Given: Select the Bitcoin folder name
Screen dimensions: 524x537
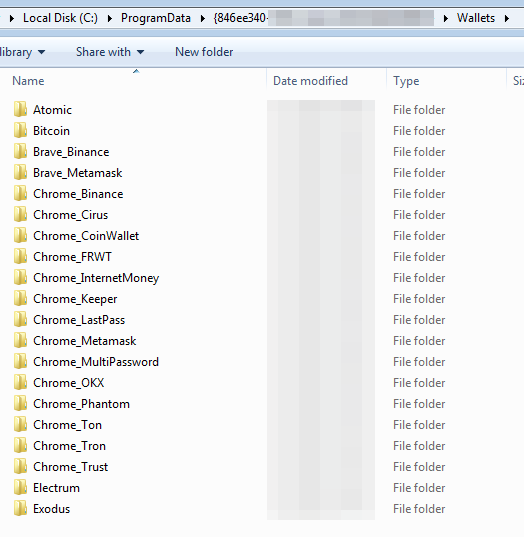Looking at the screenshot, I should point(51,131).
